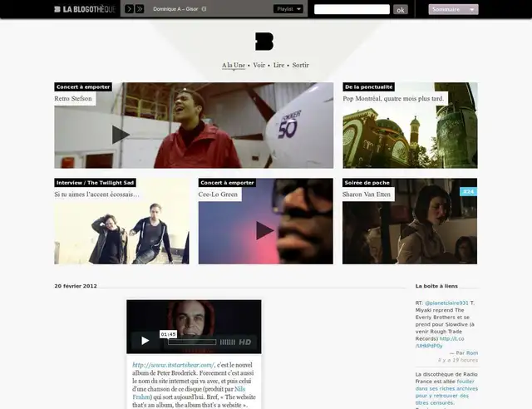Image resolution: width=532 pixels, height=409 pixels.
Task: Open info icon next to Dominique A – Gisor
Action: 204,9
